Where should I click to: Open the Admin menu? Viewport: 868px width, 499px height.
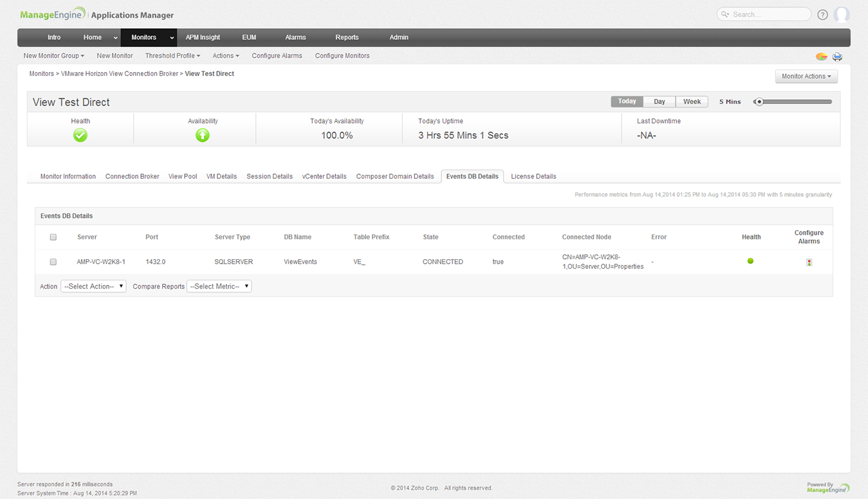(x=399, y=37)
